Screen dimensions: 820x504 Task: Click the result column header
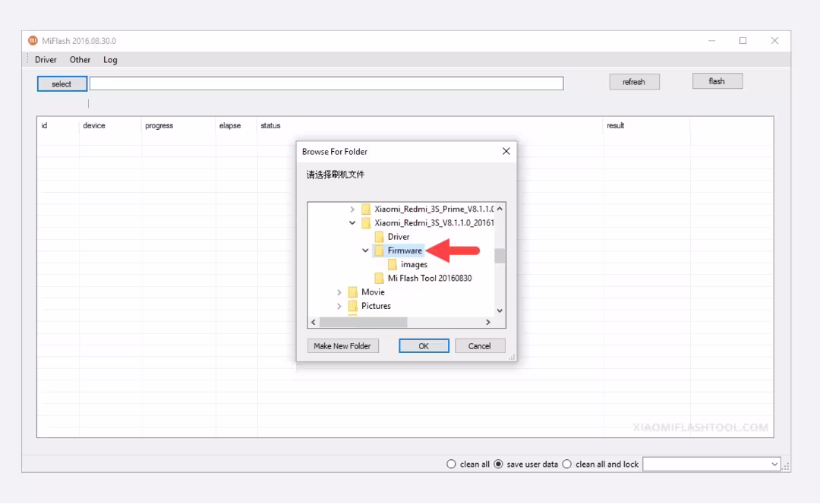[x=616, y=125]
